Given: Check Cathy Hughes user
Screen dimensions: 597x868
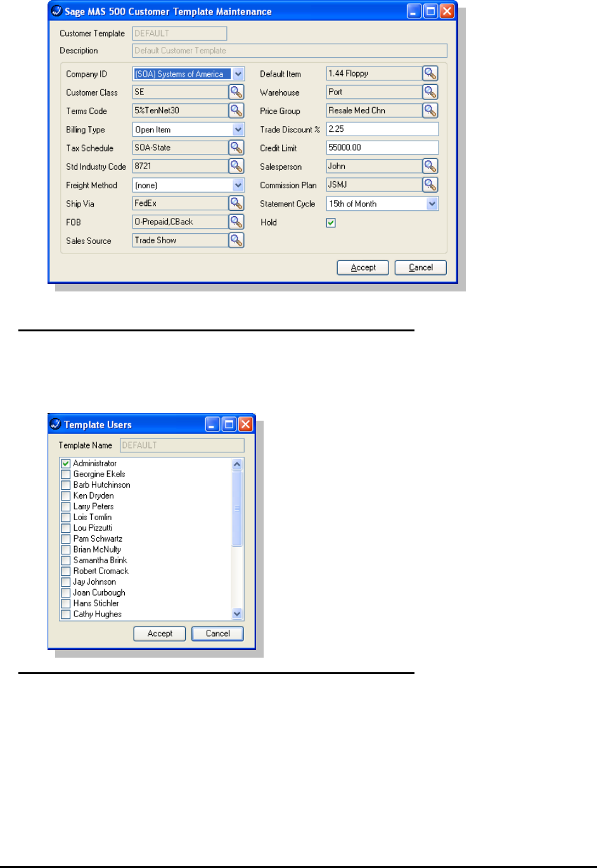Looking at the screenshot, I should 66,615.
